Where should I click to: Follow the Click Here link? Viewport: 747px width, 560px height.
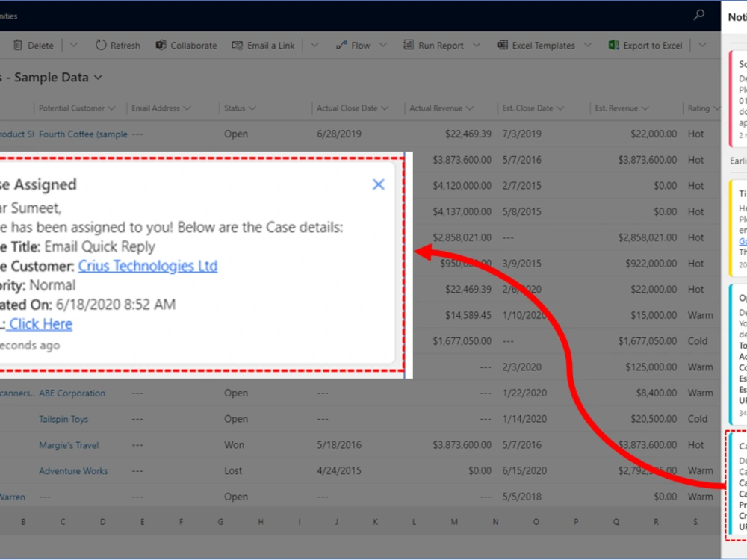[40, 323]
